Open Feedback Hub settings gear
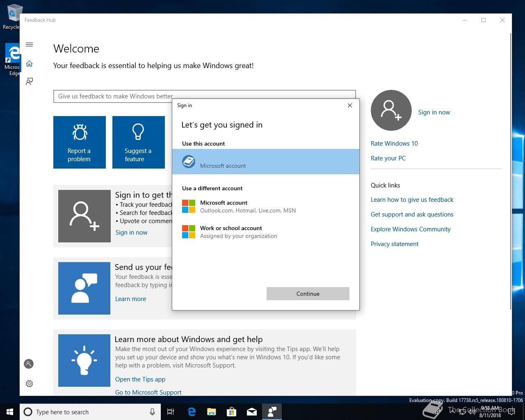The image size is (525, 420). tap(29, 383)
